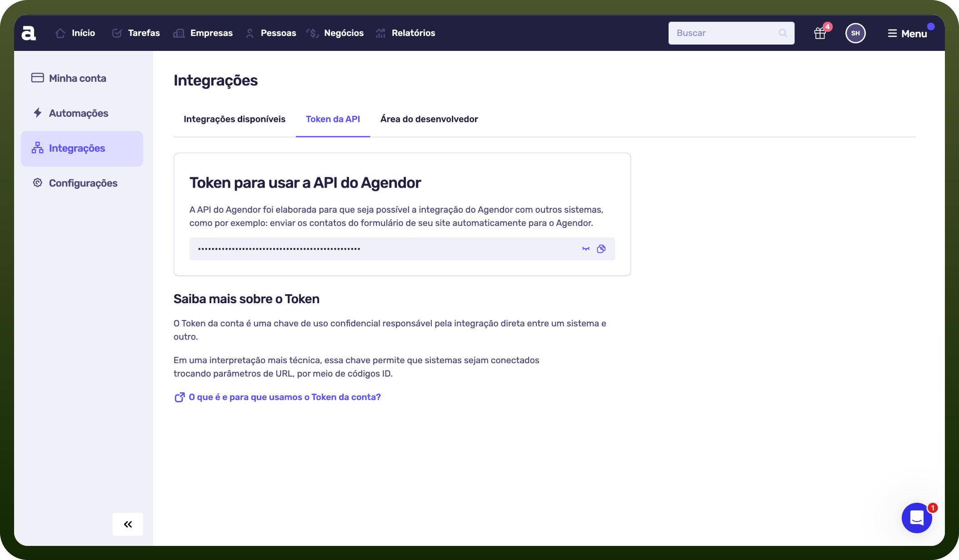959x560 pixels.
Task: Click the Integrações page heading
Action: coord(215,80)
